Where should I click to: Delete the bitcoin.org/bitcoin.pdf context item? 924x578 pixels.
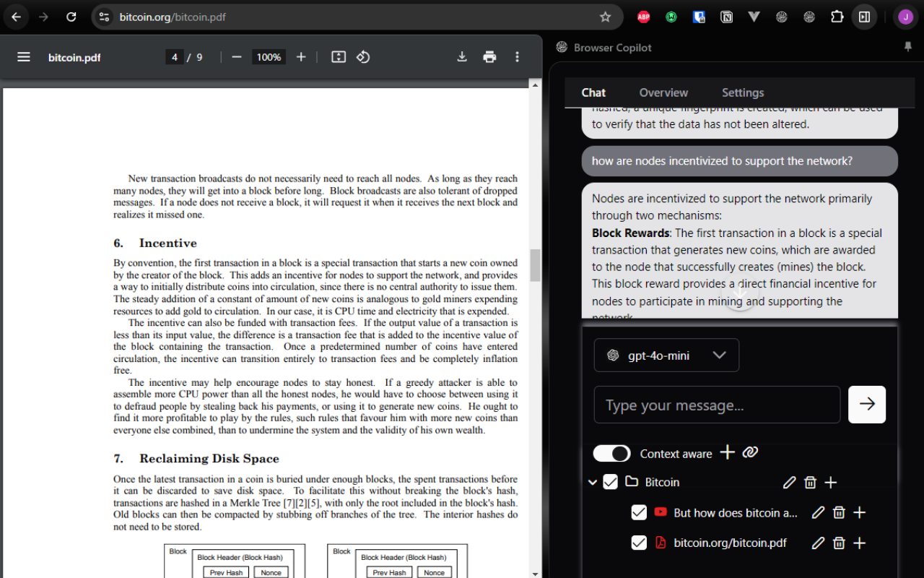838,543
